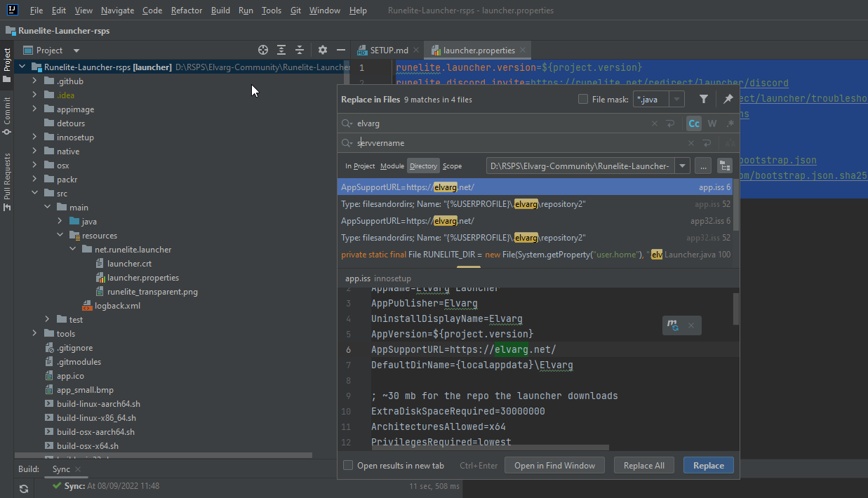The height and width of the screenshot is (498, 868).
Task: Click Open in Find Window button
Action: pos(554,465)
